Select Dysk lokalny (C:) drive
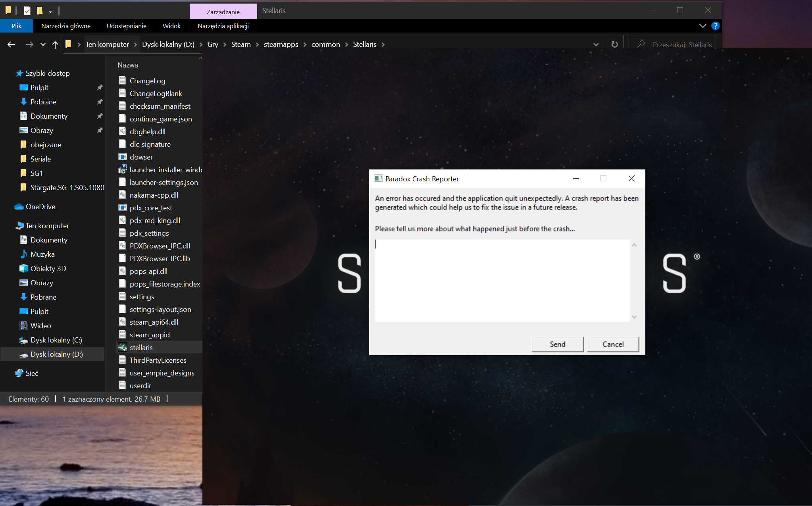 point(56,340)
